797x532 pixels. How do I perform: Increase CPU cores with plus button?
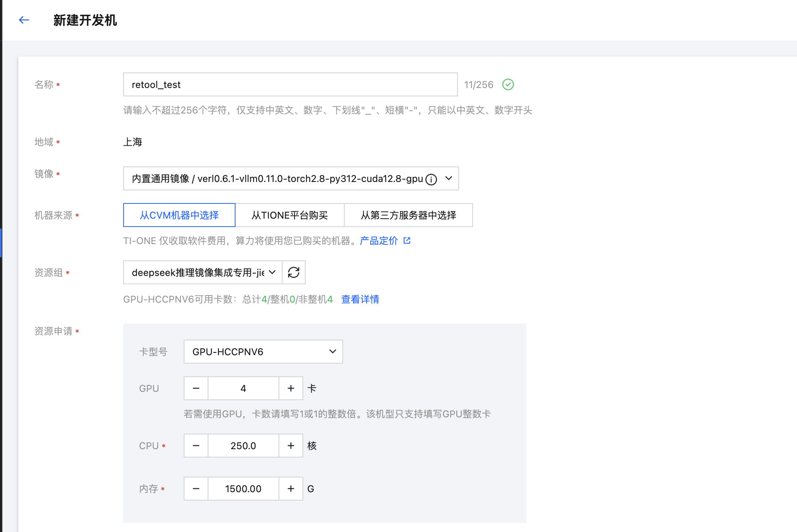pos(291,446)
